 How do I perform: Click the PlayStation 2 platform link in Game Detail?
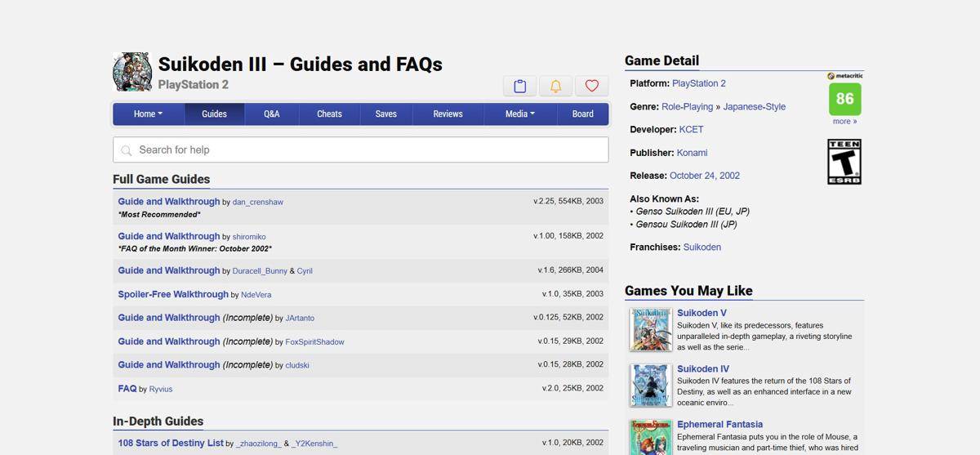pos(699,83)
